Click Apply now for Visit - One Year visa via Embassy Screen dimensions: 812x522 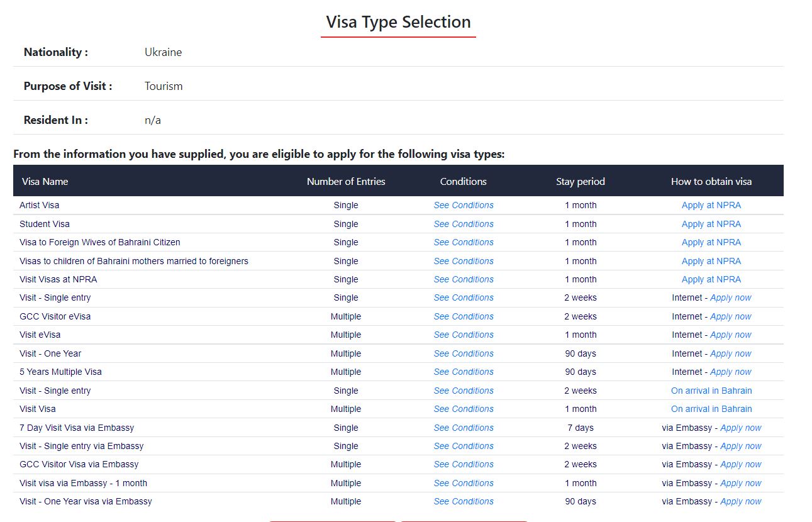click(x=740, y=501)
